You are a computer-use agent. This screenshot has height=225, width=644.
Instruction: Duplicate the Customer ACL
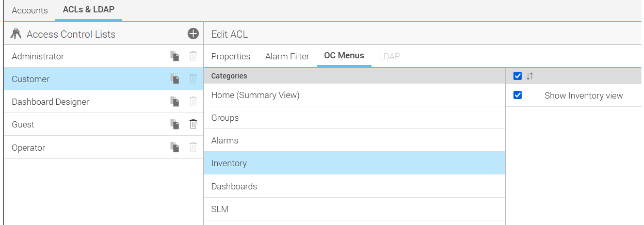point(175,79)
